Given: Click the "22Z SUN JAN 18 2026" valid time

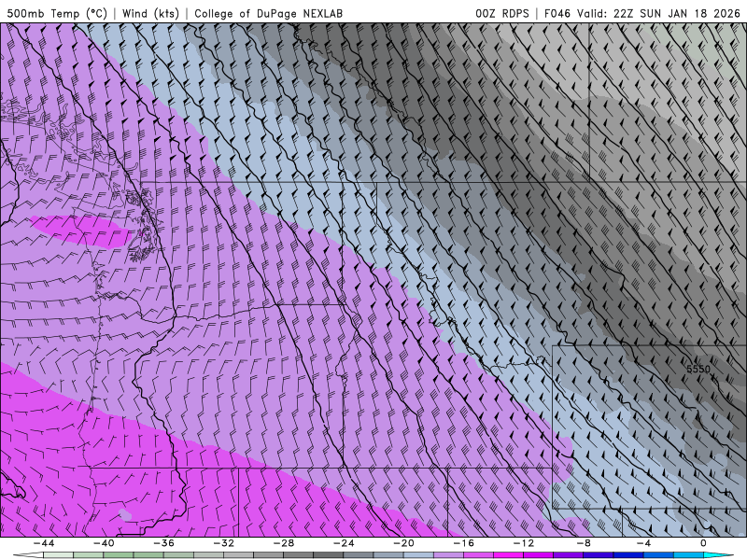Looking at the screenshot, I should pyautogui.click(x=676, y=13).
